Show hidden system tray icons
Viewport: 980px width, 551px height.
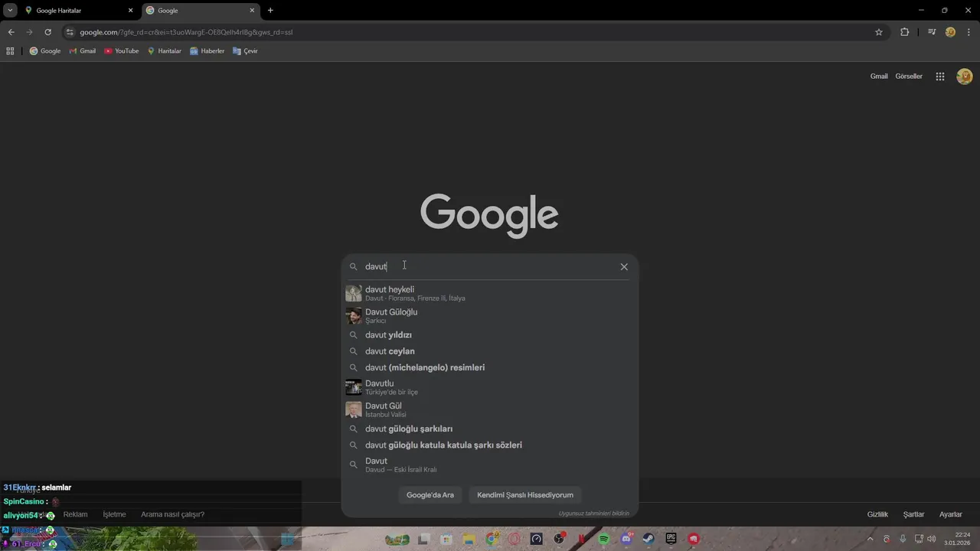[871, 539]
